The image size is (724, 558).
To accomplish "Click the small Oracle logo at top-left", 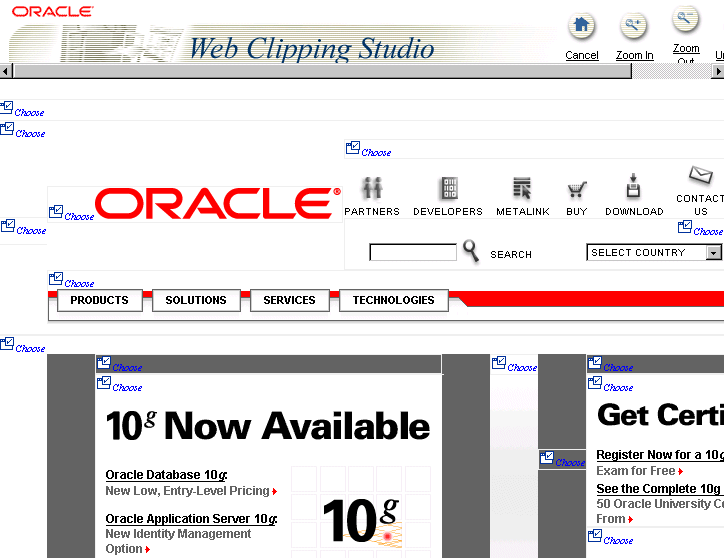I will 52,12.
